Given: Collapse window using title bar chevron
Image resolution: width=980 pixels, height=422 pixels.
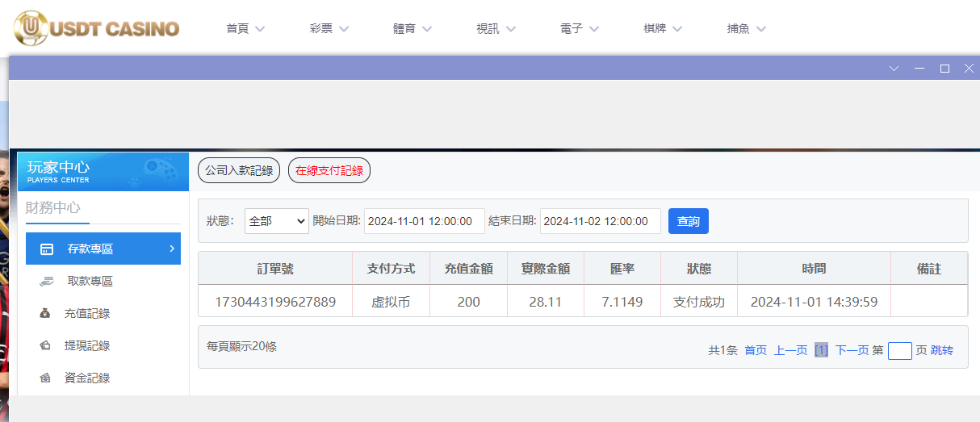Looking at the screenshot, I should pyautogui.click(x=894, y=69).
